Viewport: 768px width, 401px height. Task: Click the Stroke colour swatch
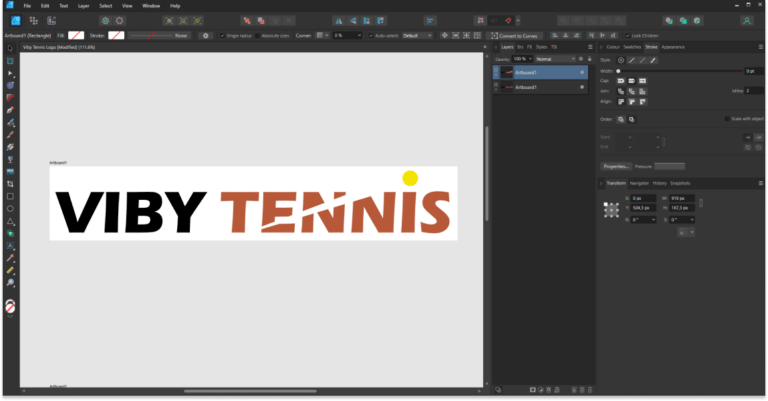pyautogui.click(x=116, y=35)
